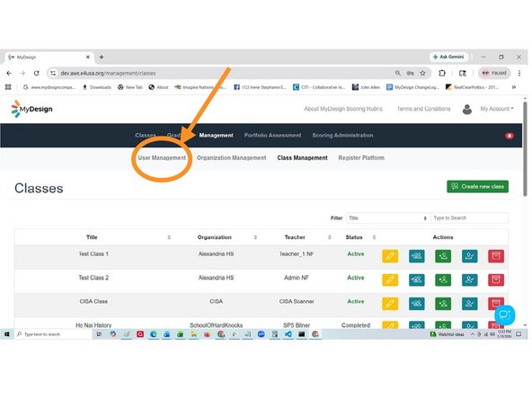Add a single student to Test Class 1
The height and width of the screenshot is (399, 532).
point(443,256)
